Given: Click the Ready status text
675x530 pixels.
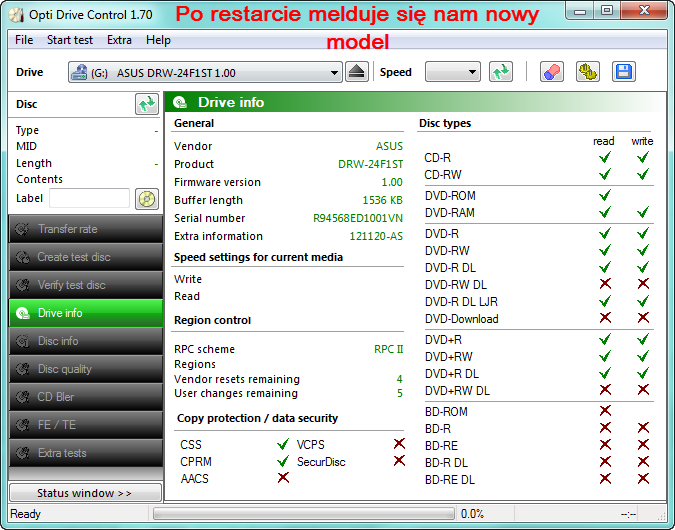Looking at the screenshot, I should (x=25, y=514).
